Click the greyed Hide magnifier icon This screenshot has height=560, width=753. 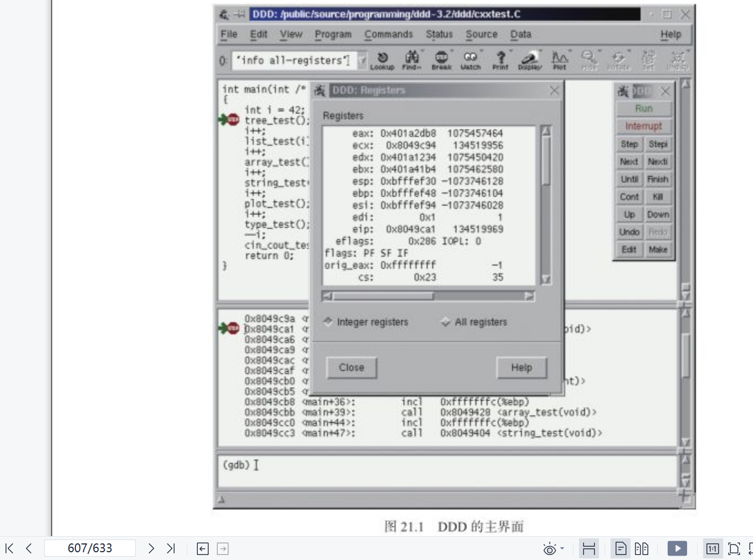589,60
